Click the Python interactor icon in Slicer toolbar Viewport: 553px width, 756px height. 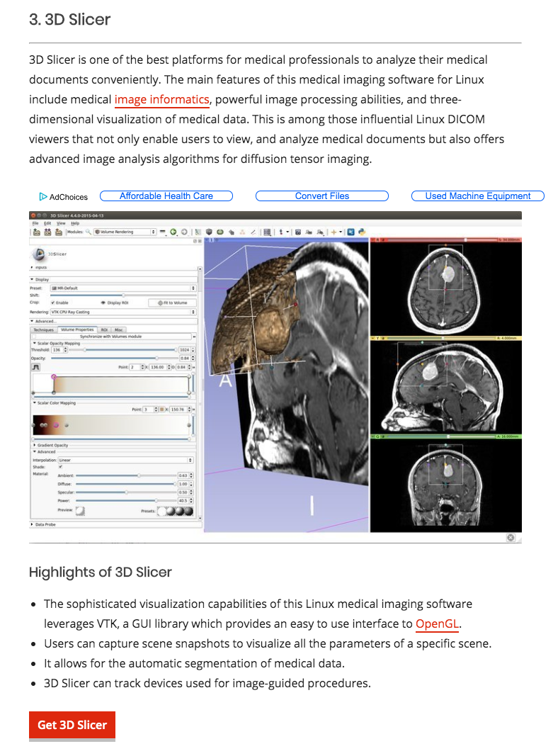362,232
